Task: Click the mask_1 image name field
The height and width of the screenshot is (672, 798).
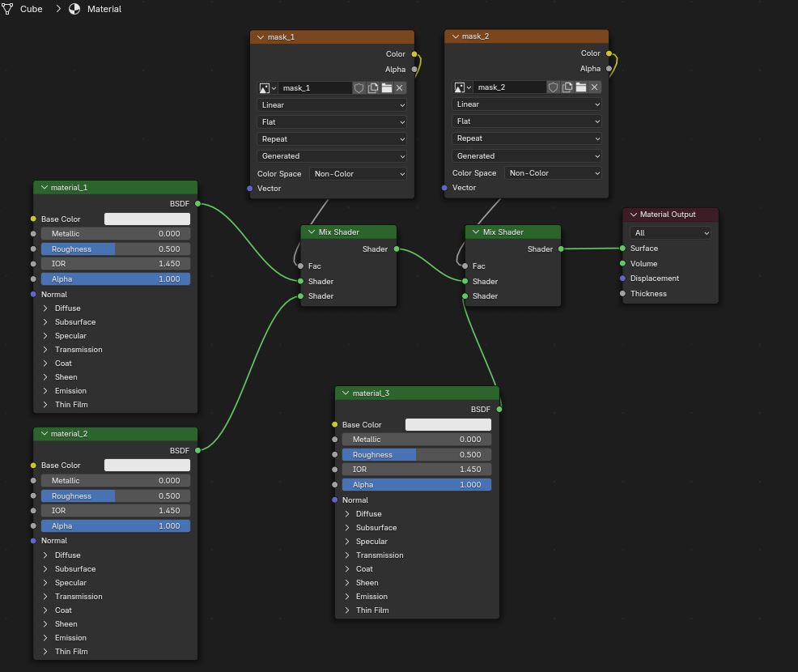Action: click(x=315, y=88)
